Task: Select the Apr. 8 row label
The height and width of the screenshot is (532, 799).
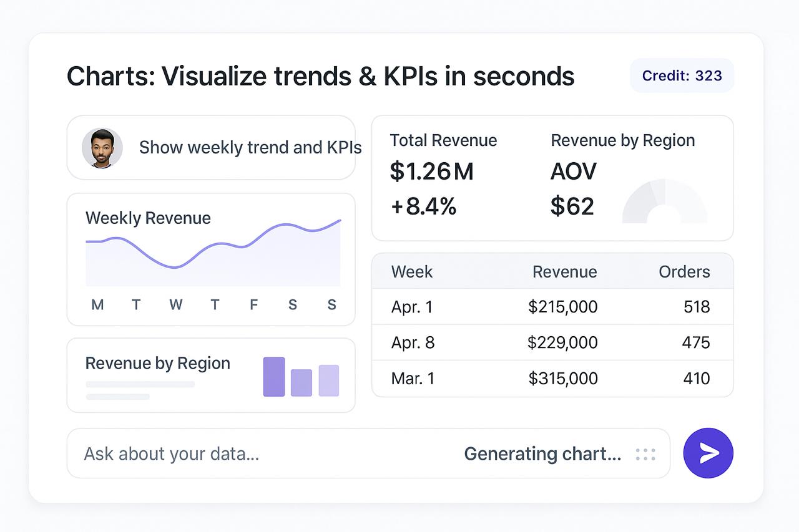Action: tap(413, 342)
